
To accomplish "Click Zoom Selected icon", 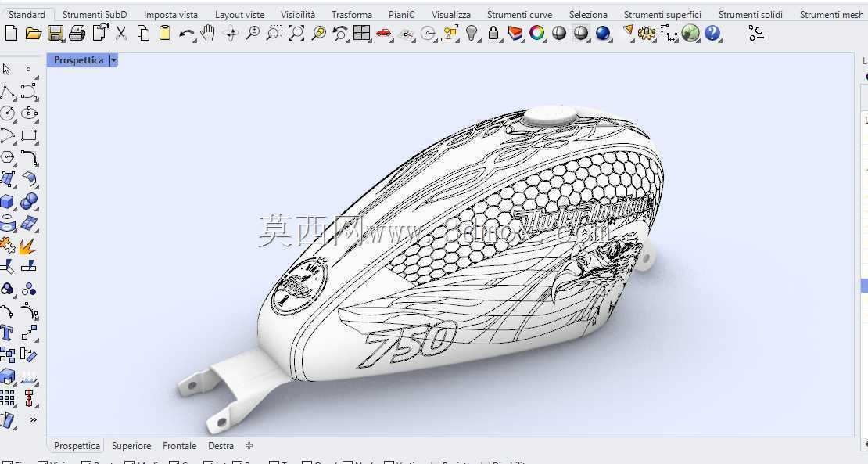I will click(318, 34).
